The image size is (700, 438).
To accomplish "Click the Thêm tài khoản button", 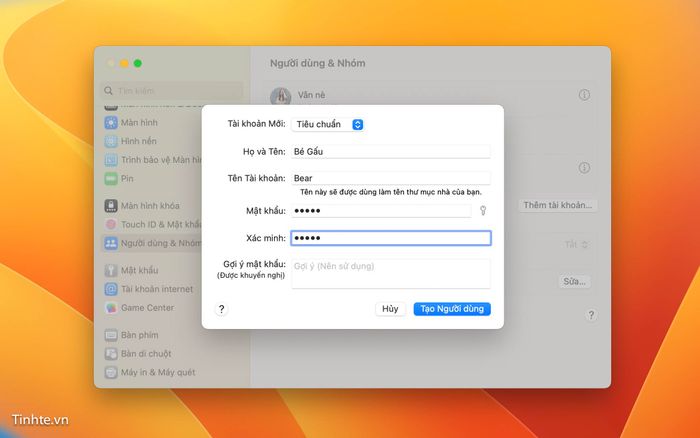I will [557, 205].
